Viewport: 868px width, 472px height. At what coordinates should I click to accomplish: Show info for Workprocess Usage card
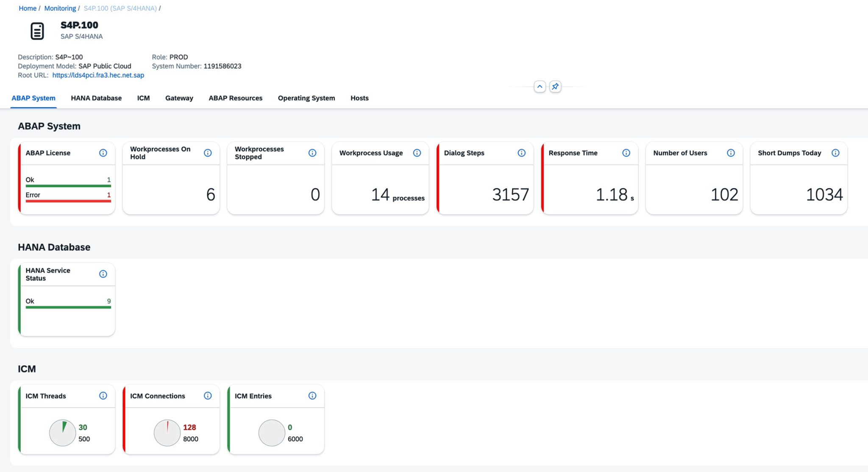click(x=417, y=153)
